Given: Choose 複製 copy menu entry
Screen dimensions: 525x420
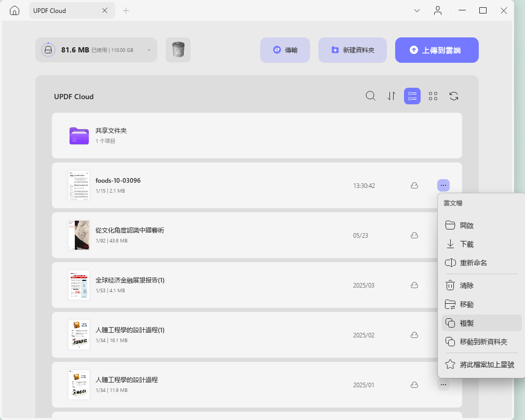Looking at the screenshot, I should [481, 323].
